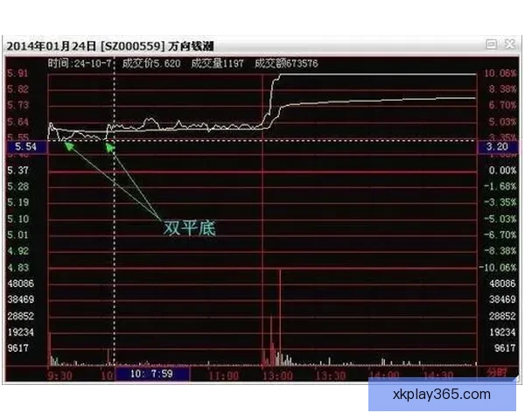Close the intraday chart window
The image size is (525, 420).
pyautogui.click(x=510, y=44)
